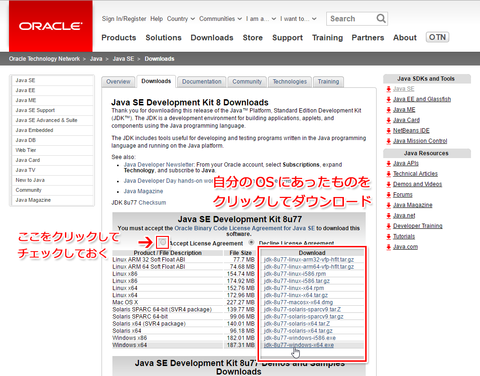Click the Checksum link
Image resolution: width=480 pixels, height=376 pixels.
pyautogui.click(x=152, y=203)
